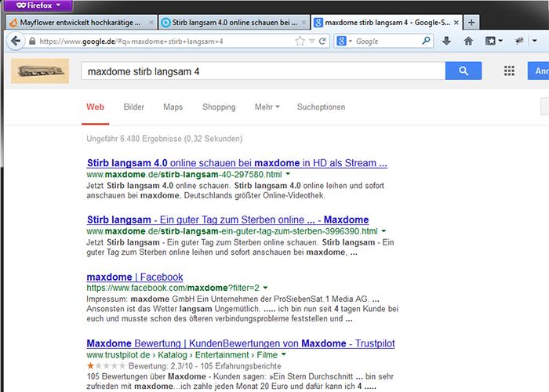This screenshot has width=549, height=392.
Task: Click the Bewertung: 2,3/10 - 105 Erfahrungsberichte text
Action: [205, 366]
